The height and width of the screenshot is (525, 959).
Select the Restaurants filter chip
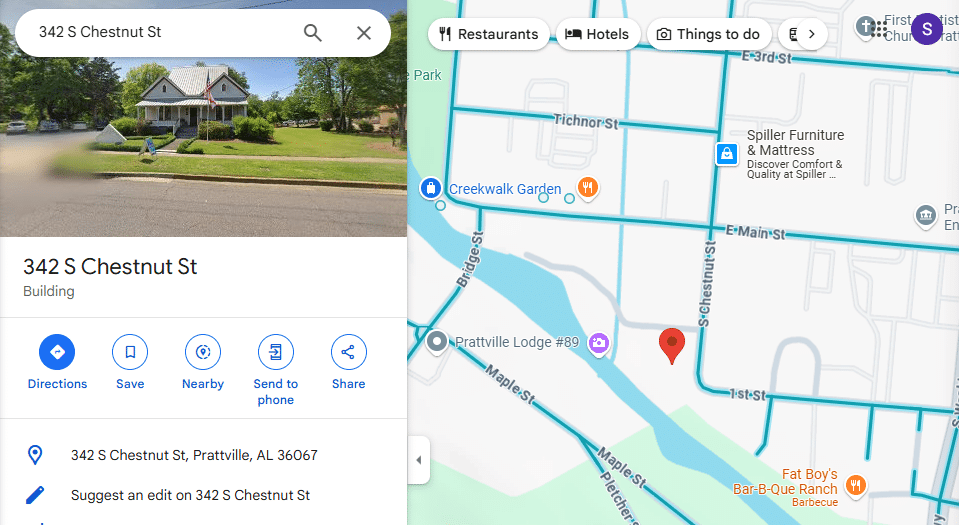pos(489,34)
